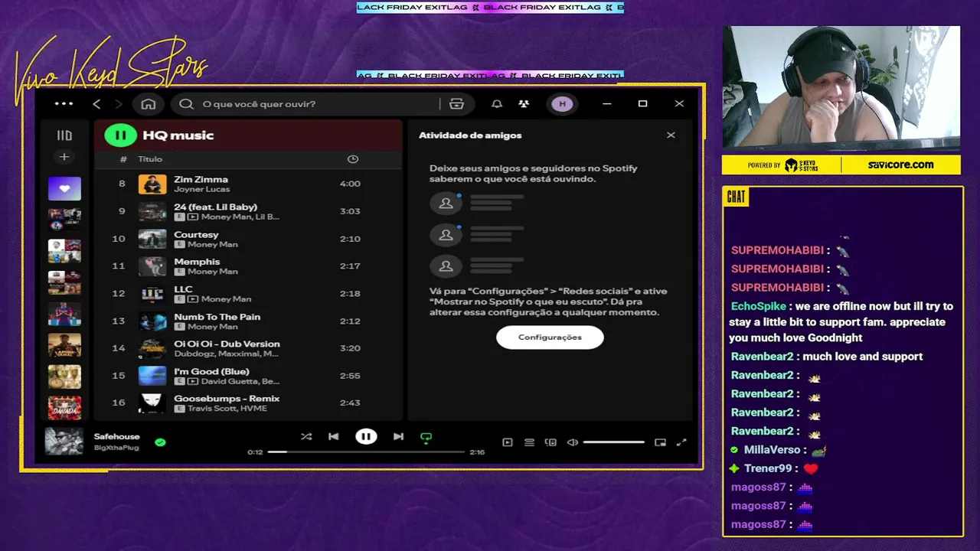Minimize the Spotify window
Viewport: 980px width, 551px height.
(x=606, y=104)
